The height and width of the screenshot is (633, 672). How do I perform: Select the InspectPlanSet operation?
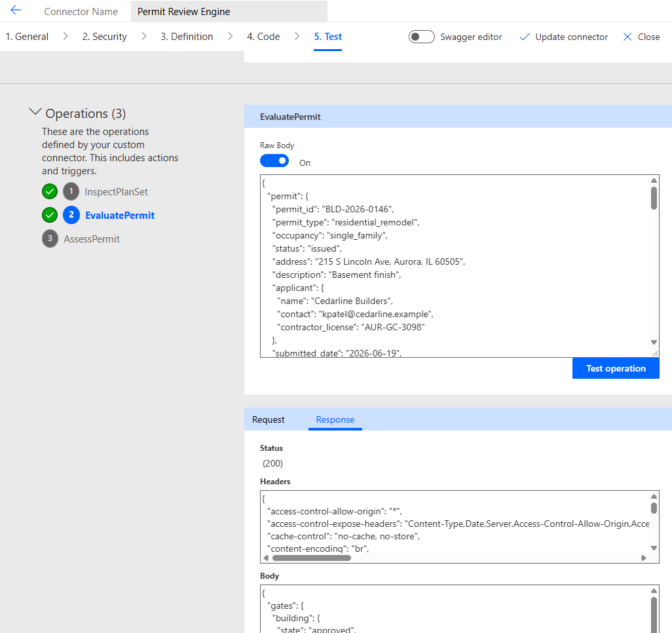pyautogui.click(x=116, y=192)
